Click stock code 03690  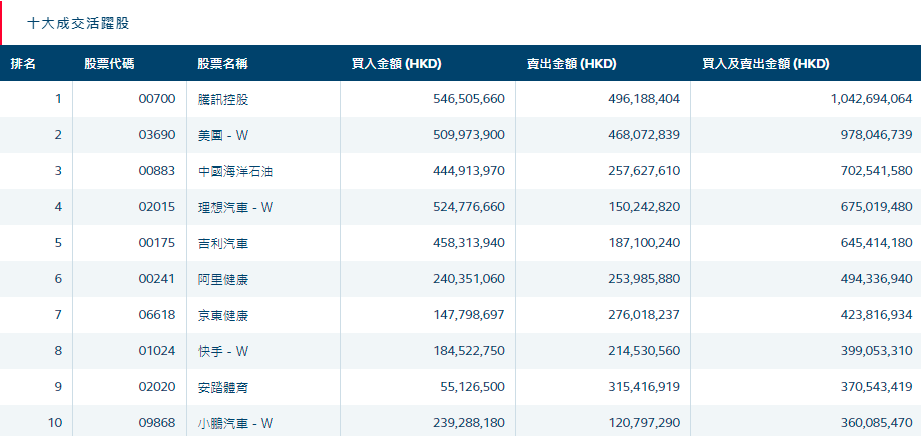coord(157,135)
